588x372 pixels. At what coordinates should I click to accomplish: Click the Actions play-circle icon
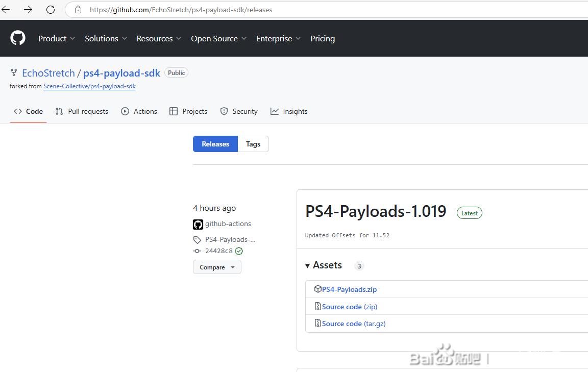pyautogui.click(x=125, y=111)
